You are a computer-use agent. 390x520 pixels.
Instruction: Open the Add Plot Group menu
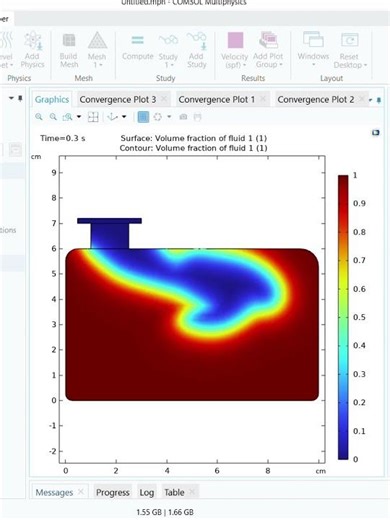(268, 50)
